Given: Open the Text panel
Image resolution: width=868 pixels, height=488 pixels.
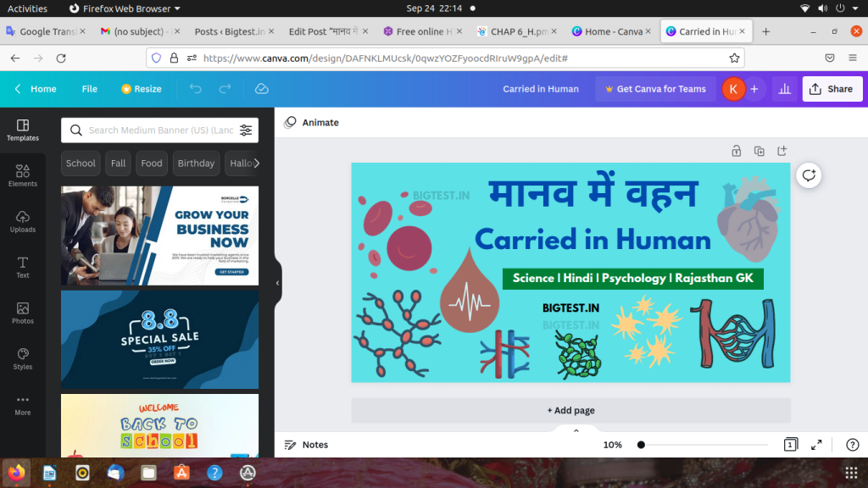Looking at the screenshot, I should click(23, 268).
